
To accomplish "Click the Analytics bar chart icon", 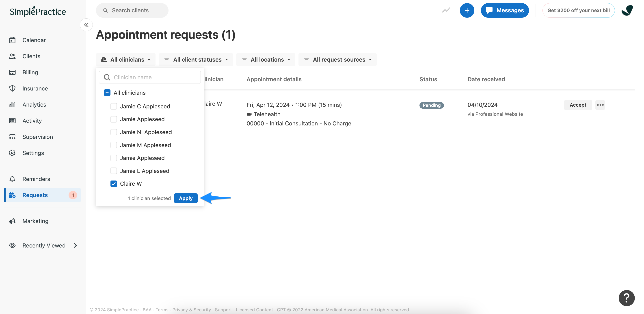I will (12, 104).
